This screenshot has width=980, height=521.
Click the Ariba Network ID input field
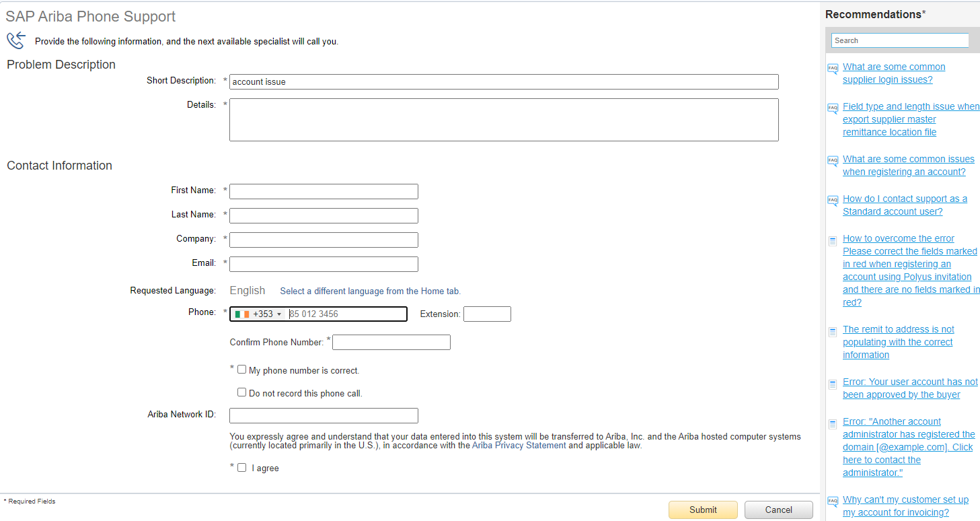324,415
